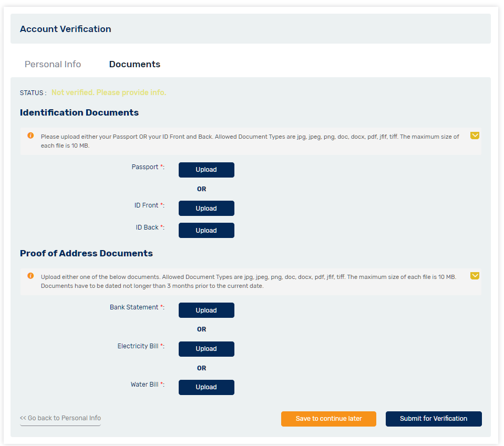Click the Electricity Bill field label
Screen dimensions: 504x446
tap(141, 346)
